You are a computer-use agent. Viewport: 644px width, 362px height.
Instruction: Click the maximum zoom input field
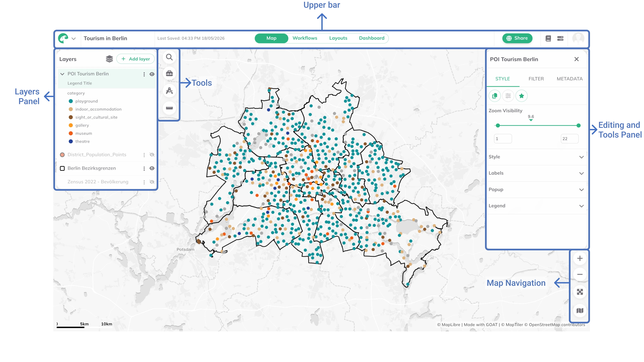[570, 139]
